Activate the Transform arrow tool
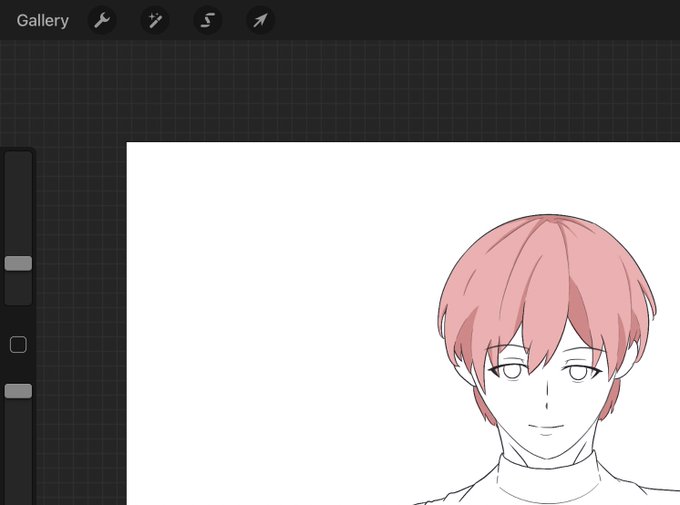The height and width of the screenshot is (505, 680). 260,20
